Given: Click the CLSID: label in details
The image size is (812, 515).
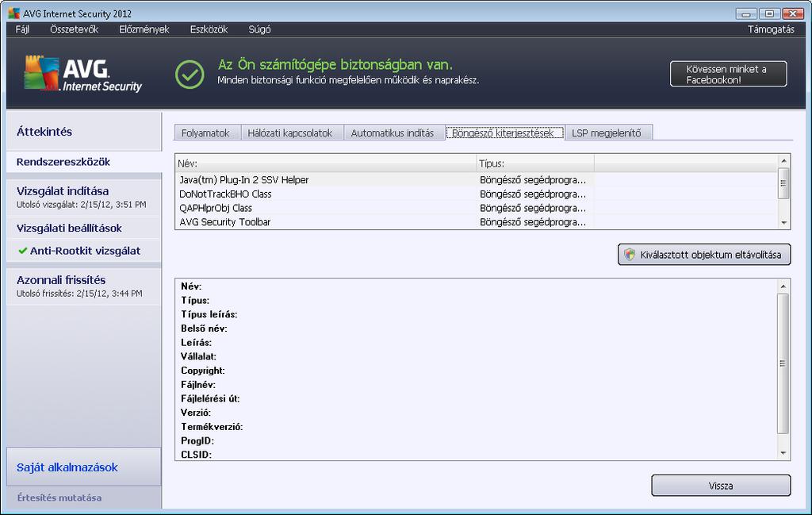Looking at the screenshot, I should (x=197, y=455).
